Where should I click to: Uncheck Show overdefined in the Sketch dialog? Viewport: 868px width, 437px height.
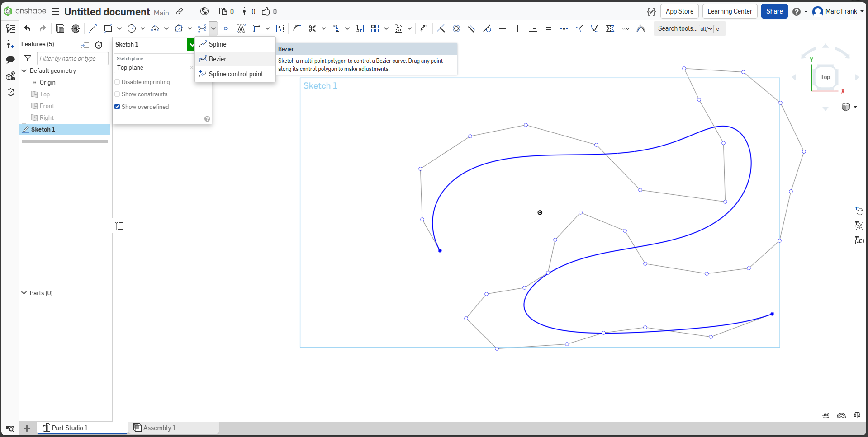[x=117, y=107]
